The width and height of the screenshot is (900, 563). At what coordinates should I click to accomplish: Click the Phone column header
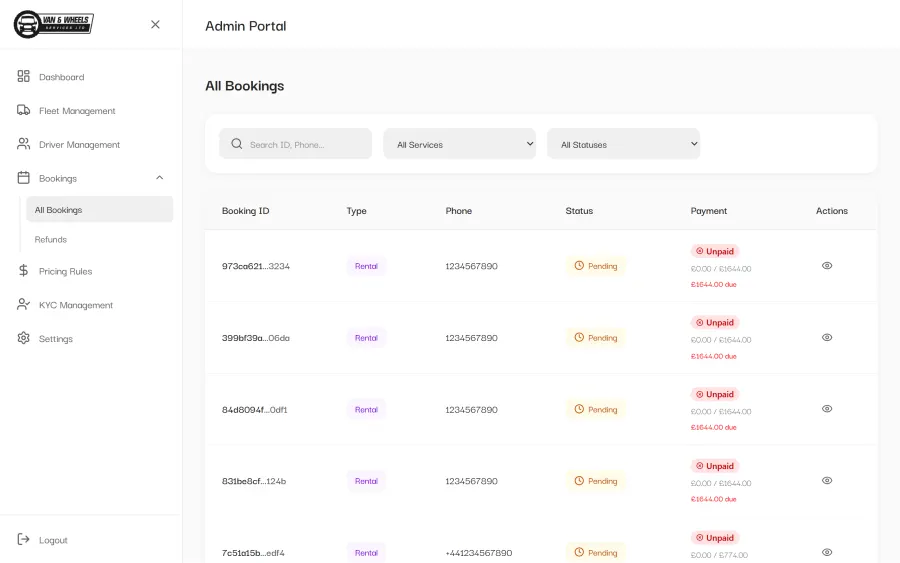(459, 211)
